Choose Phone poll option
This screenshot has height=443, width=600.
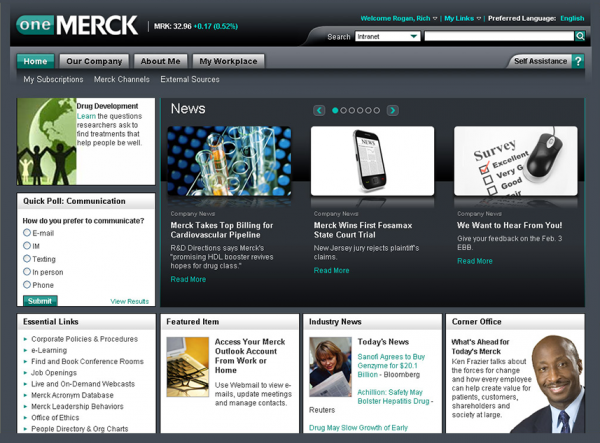(x=27, y=285)
